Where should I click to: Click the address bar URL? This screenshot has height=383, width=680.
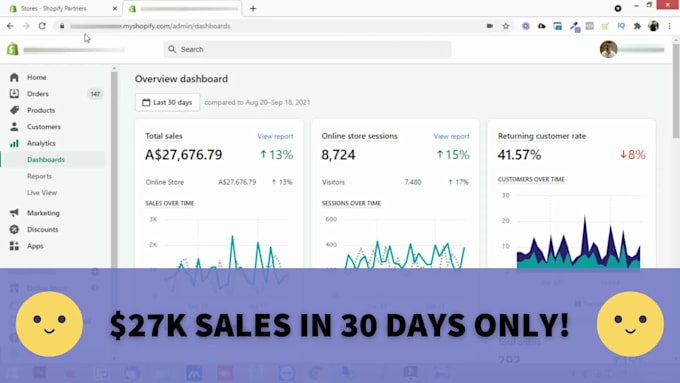[x=150, y=26]
